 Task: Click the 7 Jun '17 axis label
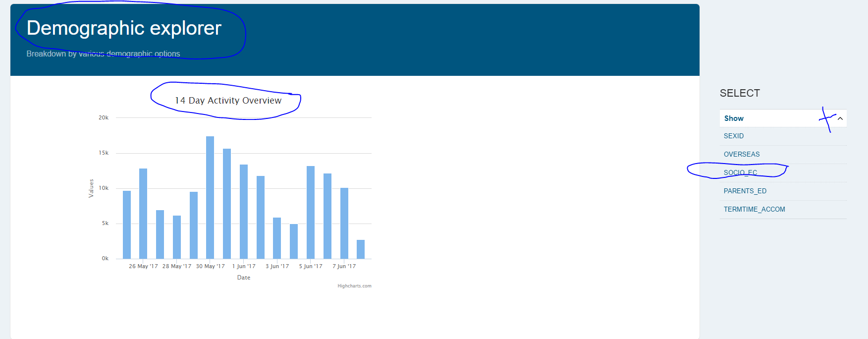[x=344, y=266]
